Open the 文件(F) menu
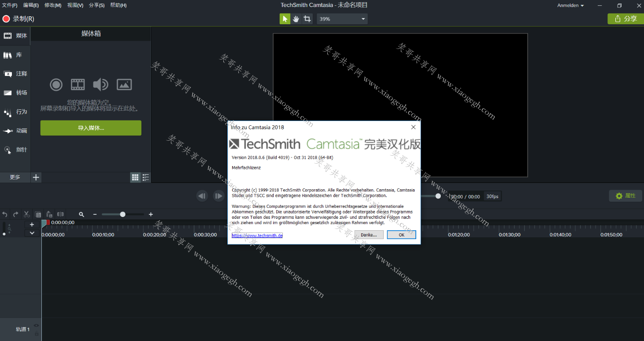This screenshot has width=644, height=341. pos(10,5)
